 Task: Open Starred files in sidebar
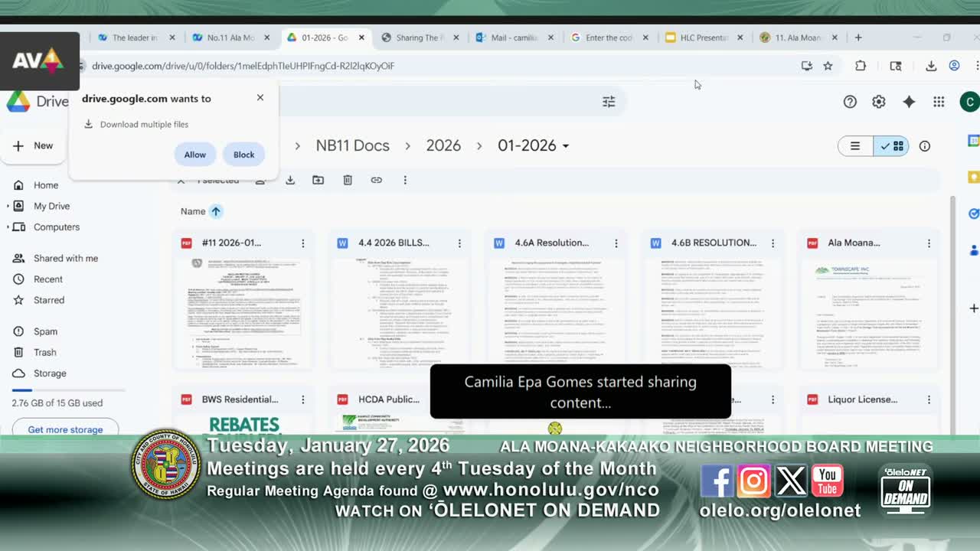click(x=49, y=301)
